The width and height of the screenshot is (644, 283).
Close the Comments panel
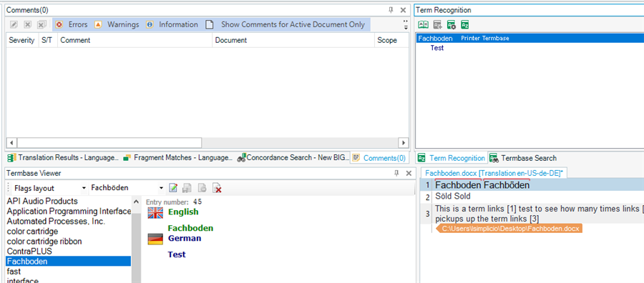click(x=403, y=10)
